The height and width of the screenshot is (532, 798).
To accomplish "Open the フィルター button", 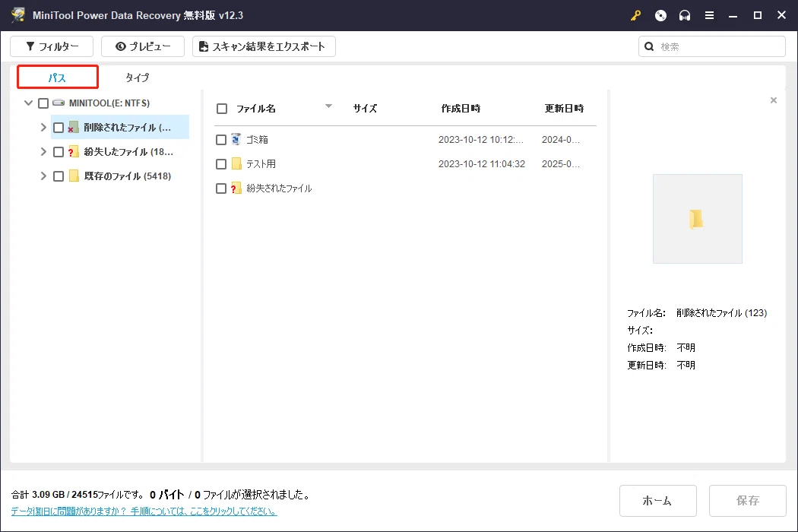I will 52,46.
